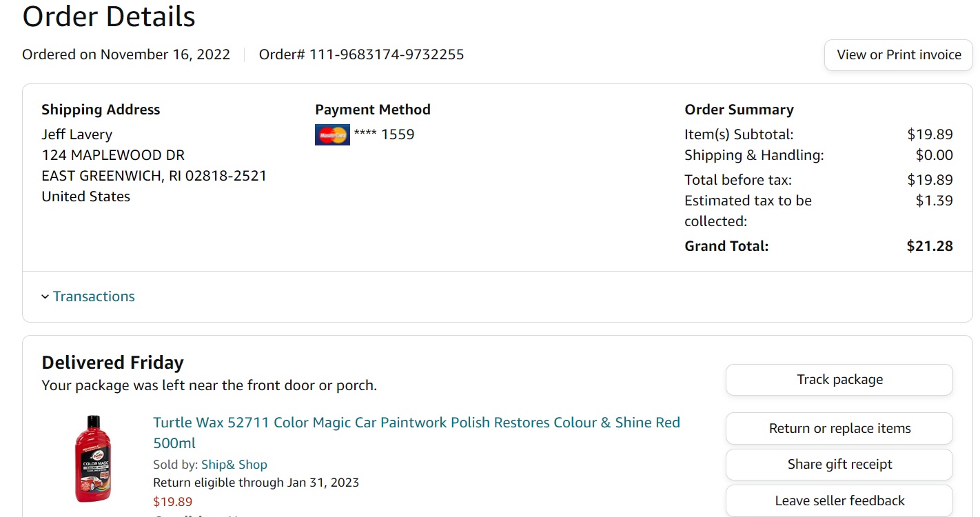Click the red $19.89 item price
Image resolution: width=980 pixels, height=517 pixels.
coord(172,502)
